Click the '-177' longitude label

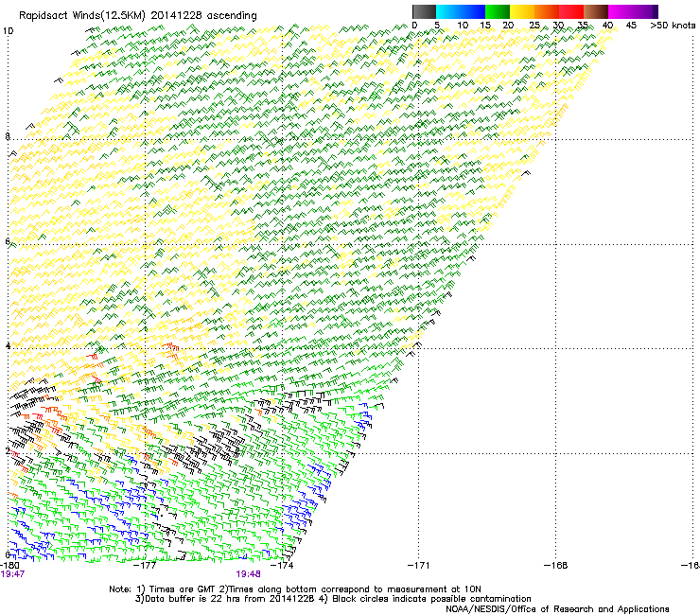(146, 566)
